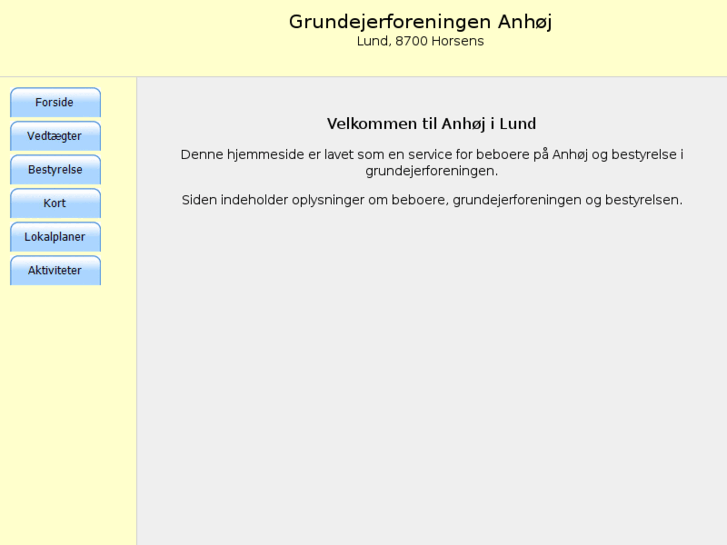
Task: Open the Bestyrelse section
Action: pos(55,169)
